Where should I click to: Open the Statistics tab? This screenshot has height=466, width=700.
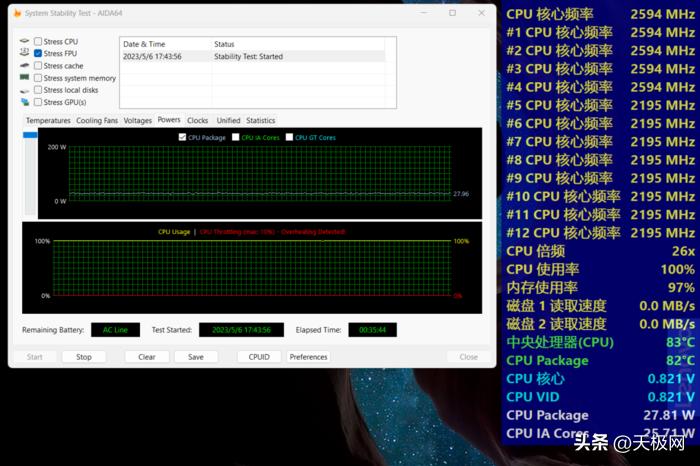tap(261, 121)
